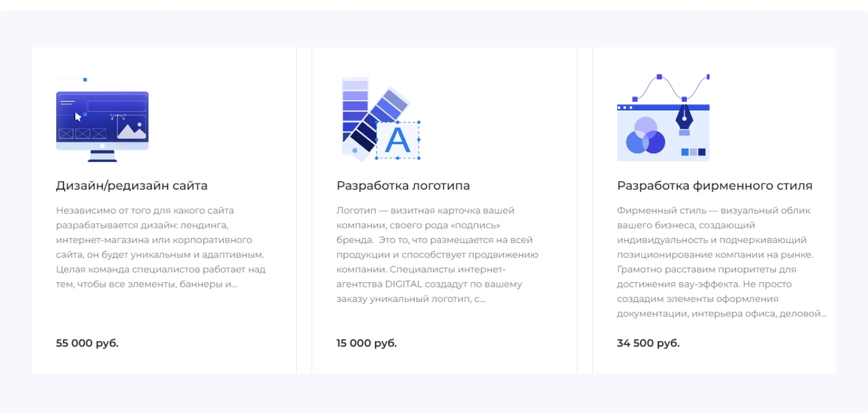Click the 55 000 руб. price

(87, 343)
